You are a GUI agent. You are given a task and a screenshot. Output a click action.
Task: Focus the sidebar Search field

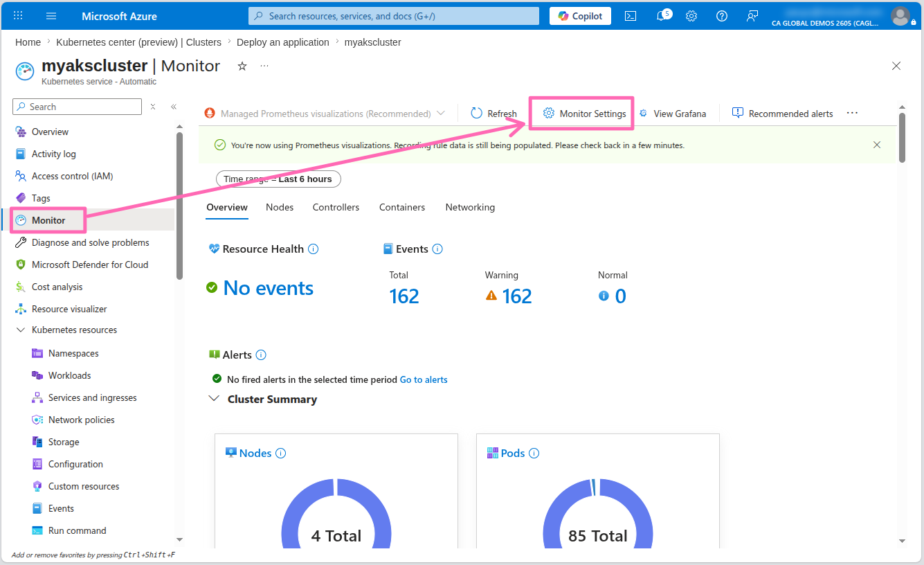pyautogui.click(x=77, y=107)
